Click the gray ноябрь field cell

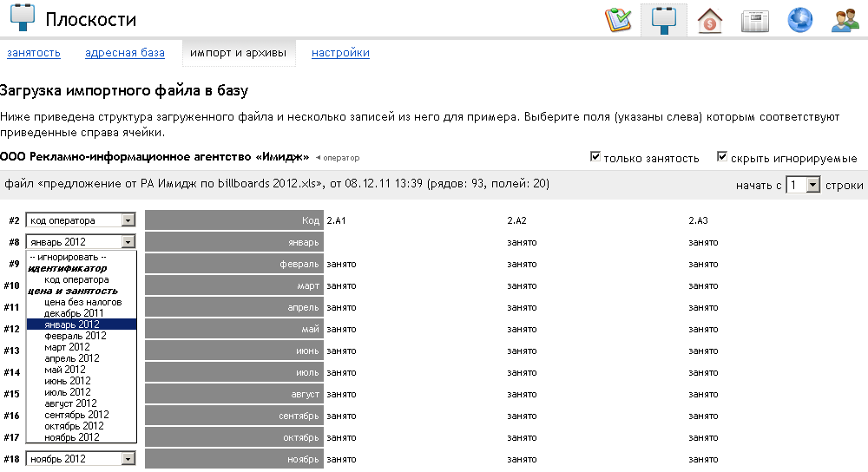point(234,459)
